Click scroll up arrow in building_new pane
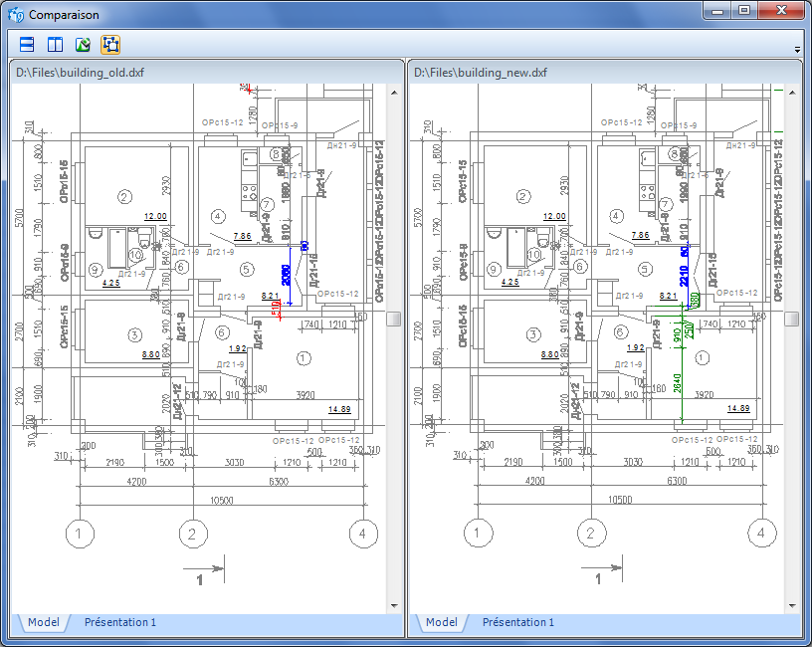This screenshot has height=647, width=812. point(792,92)
